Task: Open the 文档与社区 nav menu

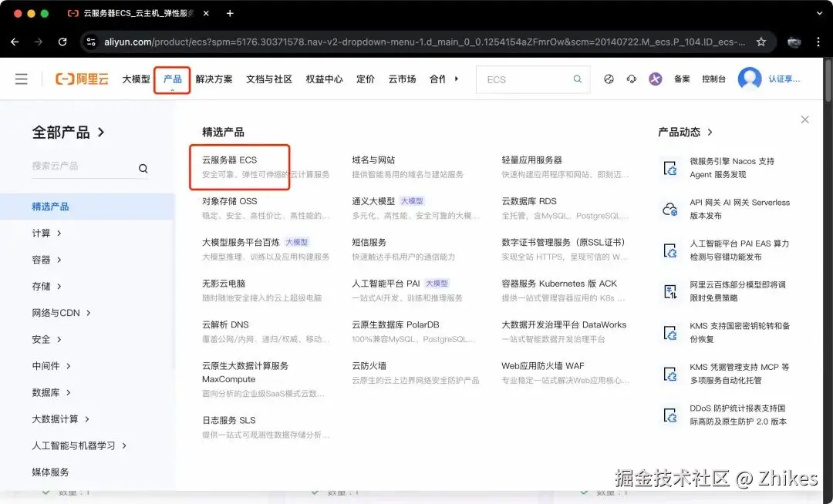Action: coord(269,79)
